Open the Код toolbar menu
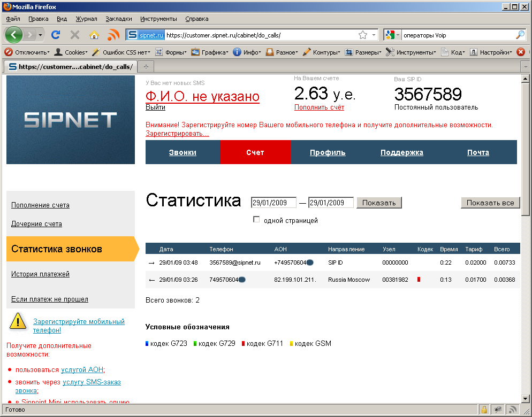 [453, 52]
